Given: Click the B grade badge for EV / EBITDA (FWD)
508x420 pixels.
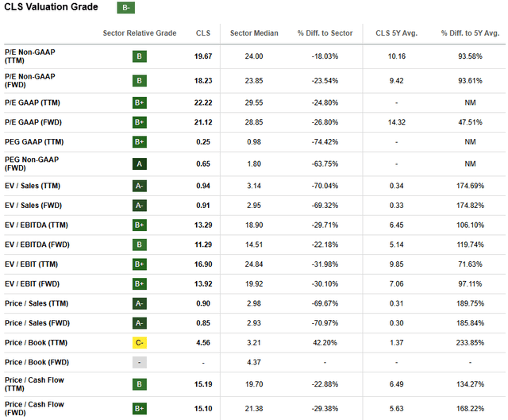Looking at the screenshot, I should (140, 244).
